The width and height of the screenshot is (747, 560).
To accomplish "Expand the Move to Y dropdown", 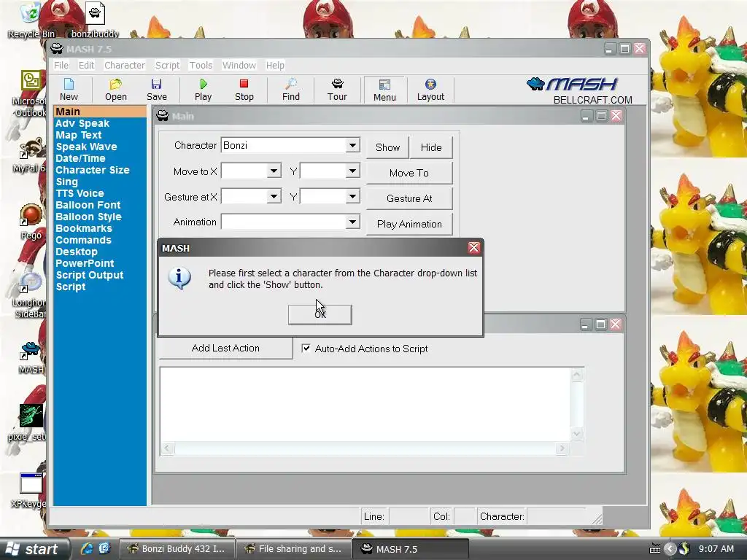I will point(352,171).
